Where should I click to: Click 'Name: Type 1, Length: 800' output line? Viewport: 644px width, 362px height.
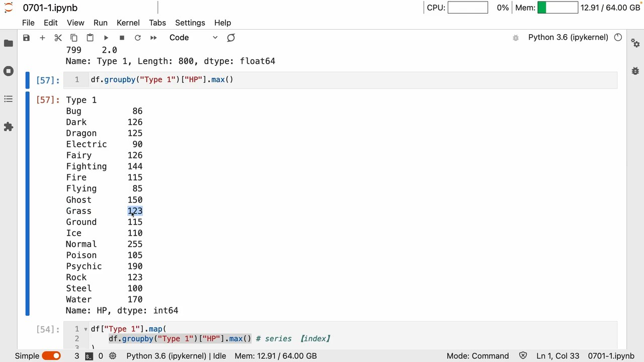(x=171, y=61)
